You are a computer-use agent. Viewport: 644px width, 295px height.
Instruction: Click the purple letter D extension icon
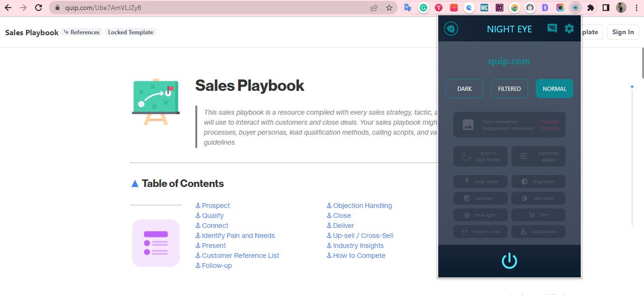point(545,8)
